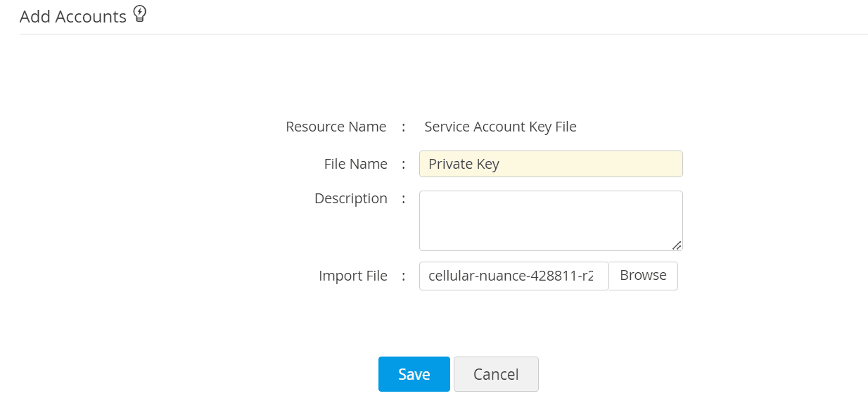Select the Import File path field

[x=513, y=276]
